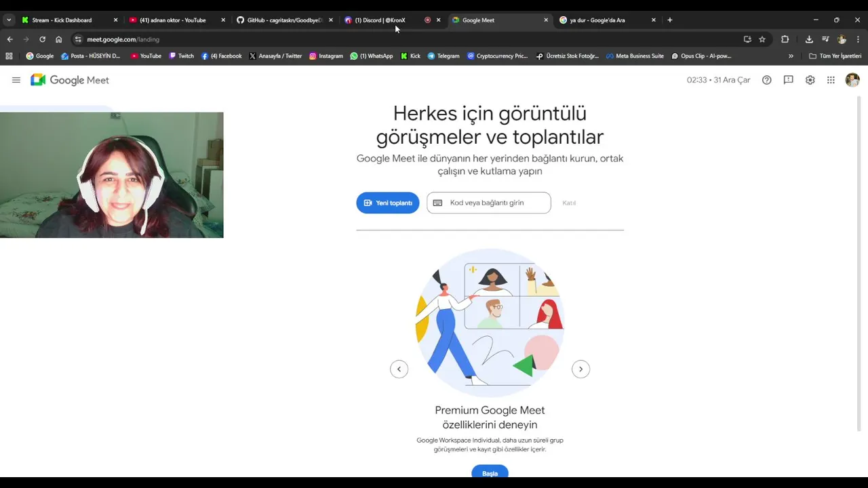Open the media control icon in toolbar
The image size is (868, 488).
825,39
